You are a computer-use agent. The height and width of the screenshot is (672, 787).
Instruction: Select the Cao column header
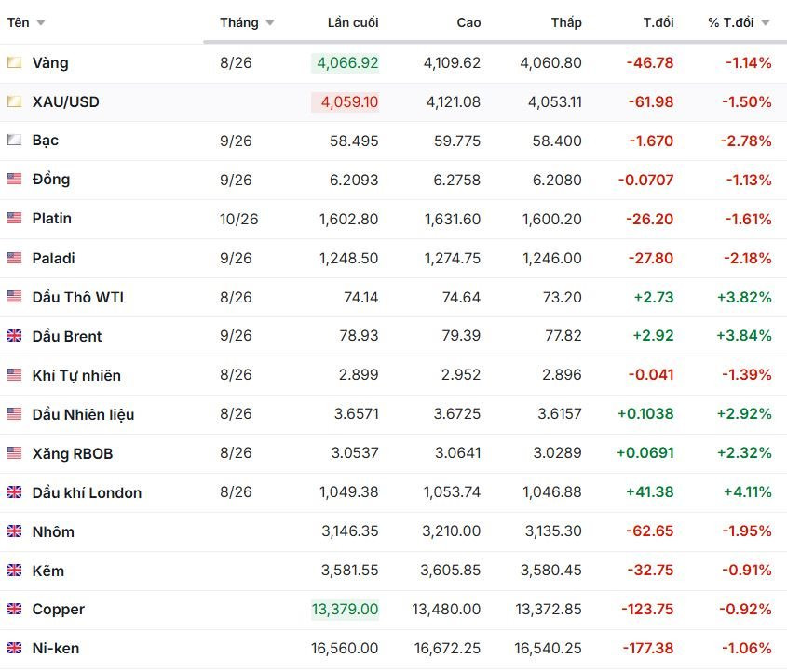[x=468, y=22]
